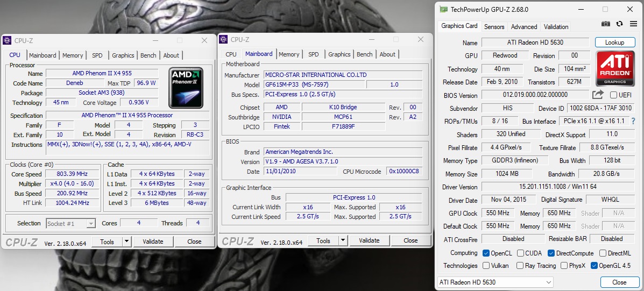This screenshot has width=644, height=291.
Task: Switch to the Sensors tab in GPU-Z
Action: coord(494,27)
